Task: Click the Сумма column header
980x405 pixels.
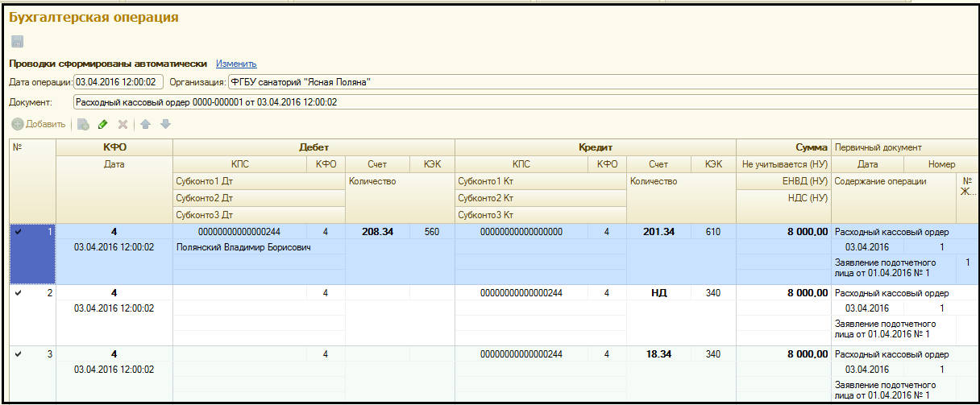Action: [783, 147]
